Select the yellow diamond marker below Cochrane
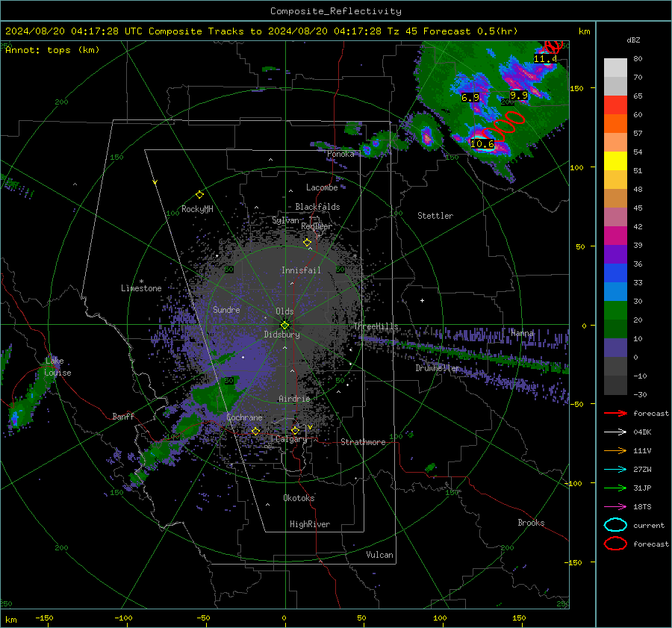This screenshot has height=628, width=672. click(x=255, y=432)
